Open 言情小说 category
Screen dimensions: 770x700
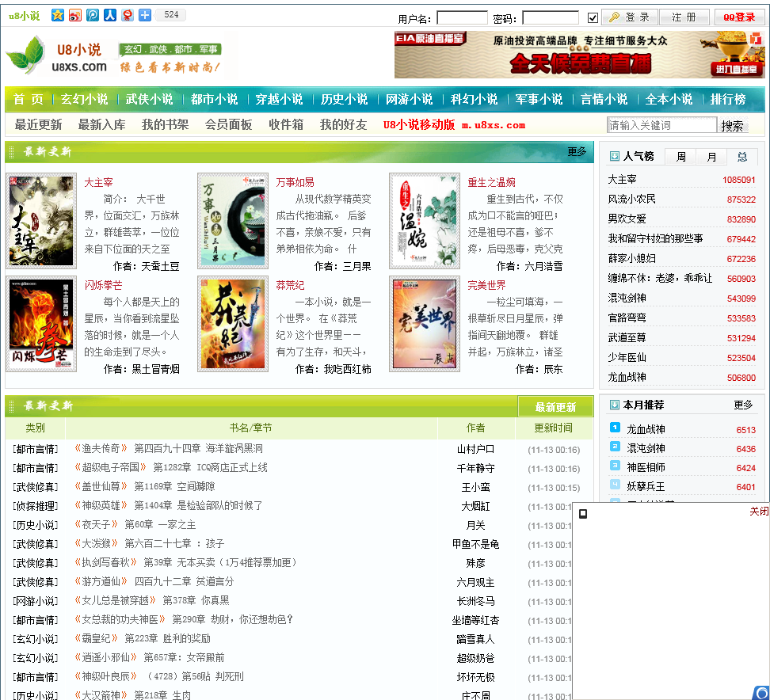604,99
